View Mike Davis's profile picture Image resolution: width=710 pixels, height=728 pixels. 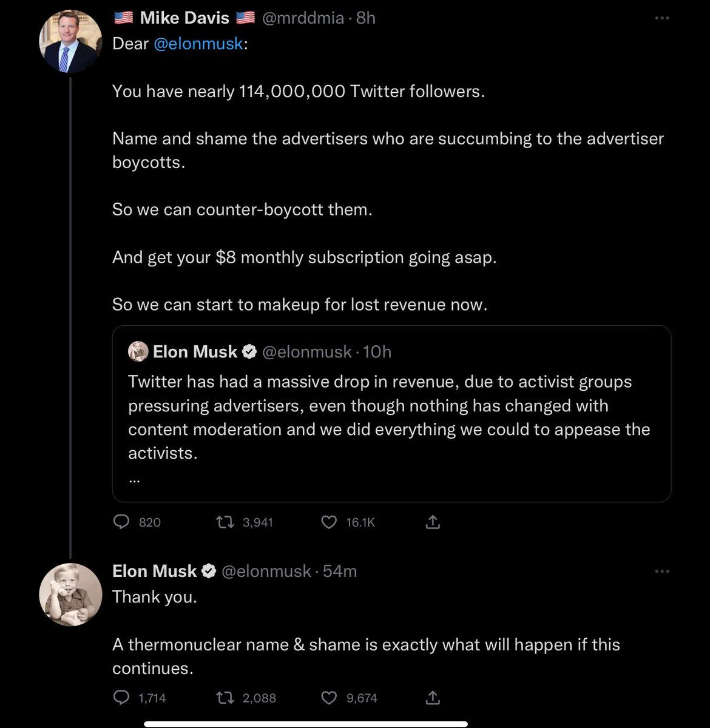[70, 42]
